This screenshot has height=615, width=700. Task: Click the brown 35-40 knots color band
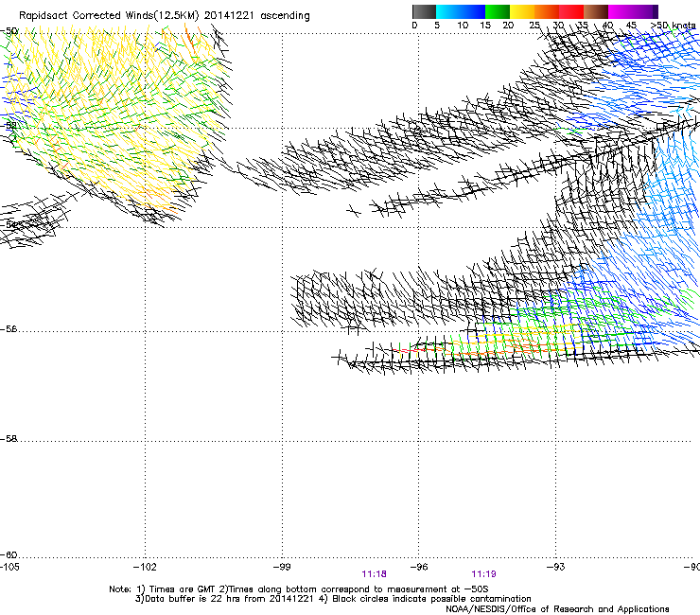(x=596, y=11)
